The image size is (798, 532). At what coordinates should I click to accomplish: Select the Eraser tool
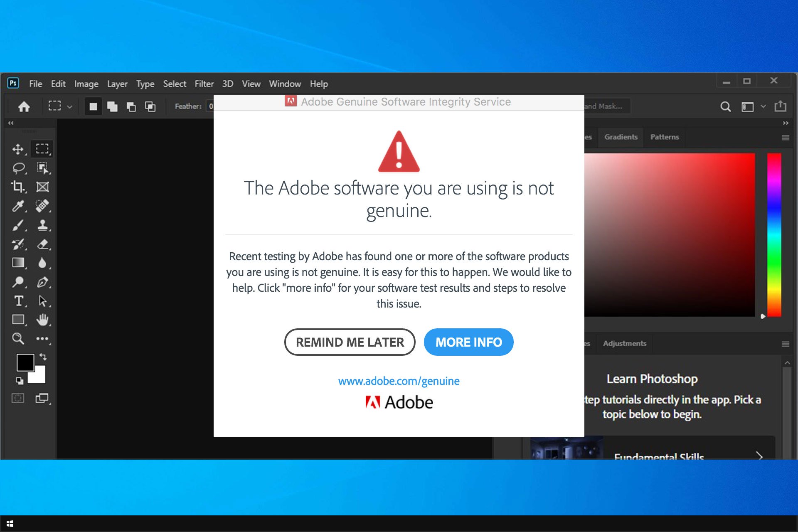pos(42,244)
